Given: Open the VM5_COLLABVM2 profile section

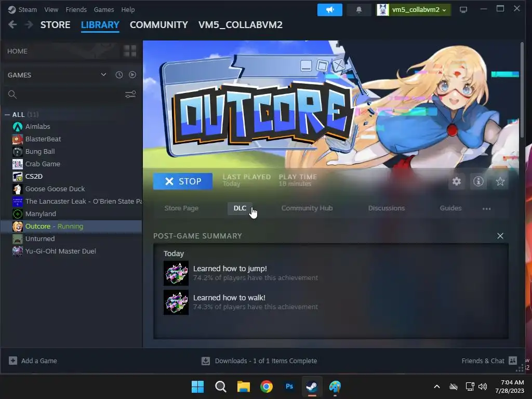Looking at the screenshot, I should (x=240, y=25).
